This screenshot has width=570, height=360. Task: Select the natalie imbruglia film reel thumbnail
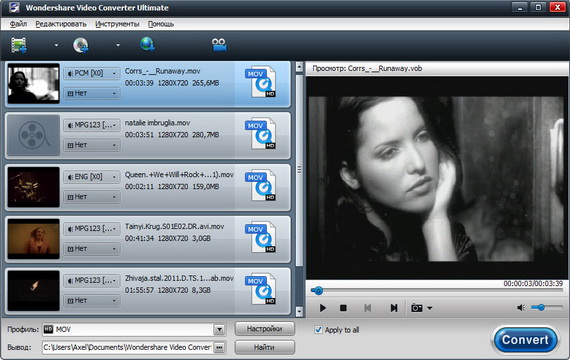click(33, 135)
